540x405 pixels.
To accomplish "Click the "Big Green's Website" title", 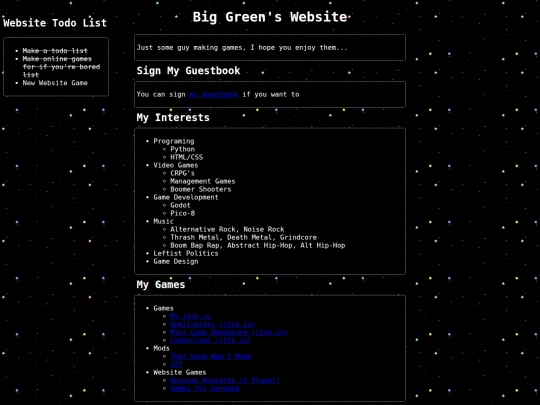I will (270, 17).
